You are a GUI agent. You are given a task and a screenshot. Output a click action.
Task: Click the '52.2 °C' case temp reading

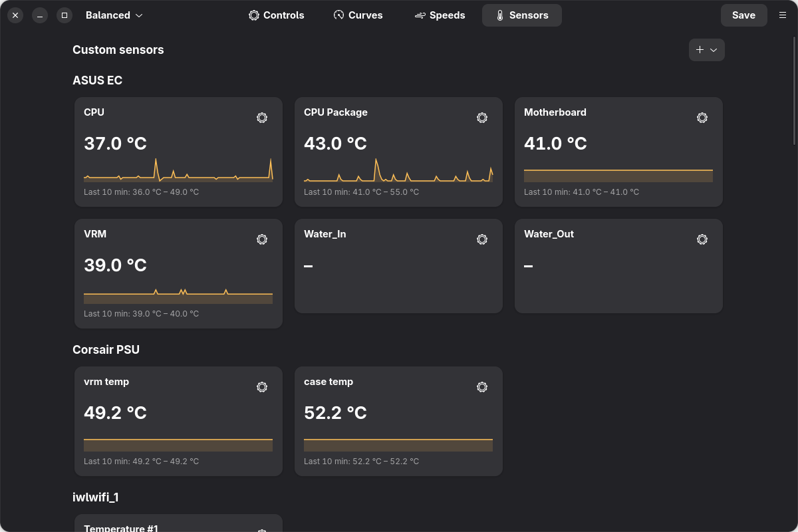pyautogui.click(x=335, y=413)
